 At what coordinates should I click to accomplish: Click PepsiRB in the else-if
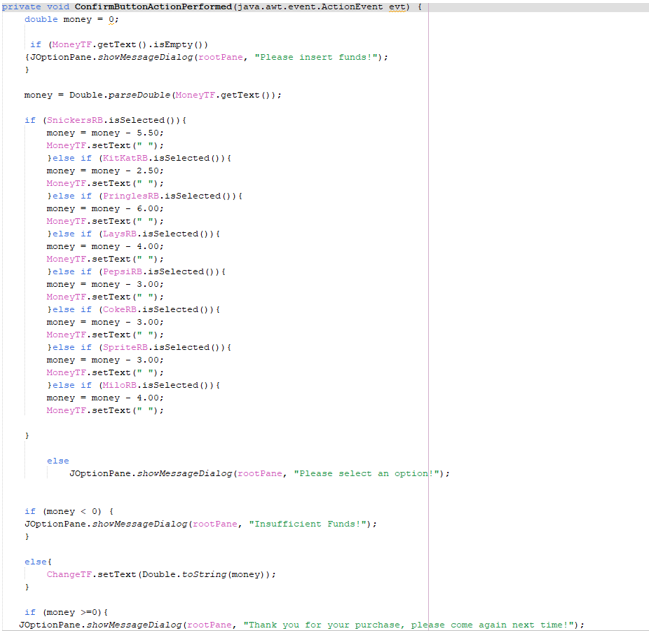[122, 272]
